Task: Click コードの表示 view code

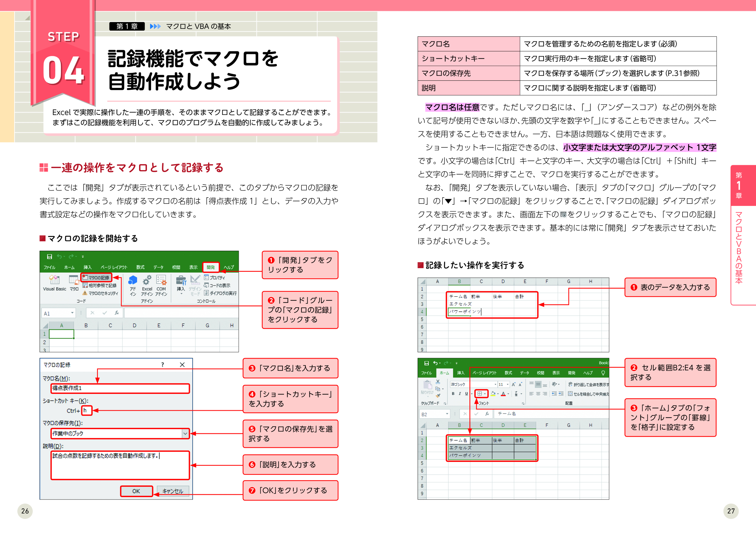Action: [217, 286]
